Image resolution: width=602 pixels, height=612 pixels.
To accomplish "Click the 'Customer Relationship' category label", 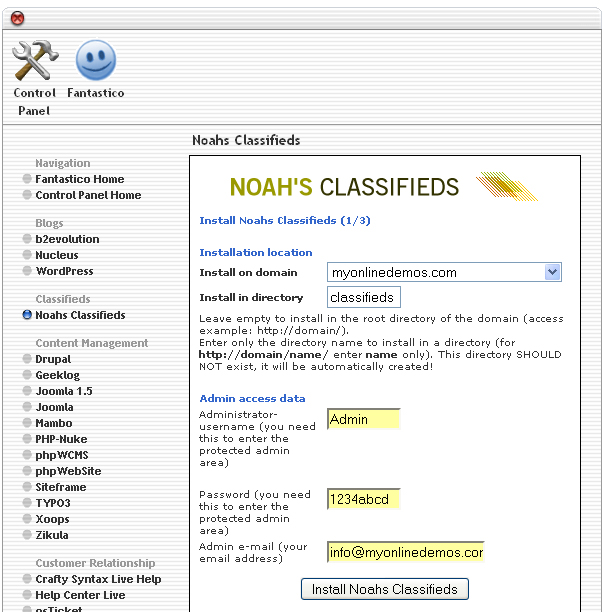I will 95,563.
